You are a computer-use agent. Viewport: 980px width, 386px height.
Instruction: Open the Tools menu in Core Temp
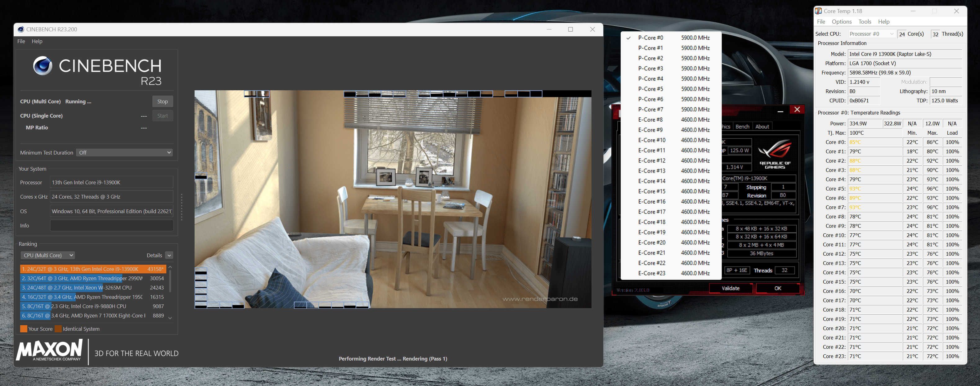[x=865, y=22]
